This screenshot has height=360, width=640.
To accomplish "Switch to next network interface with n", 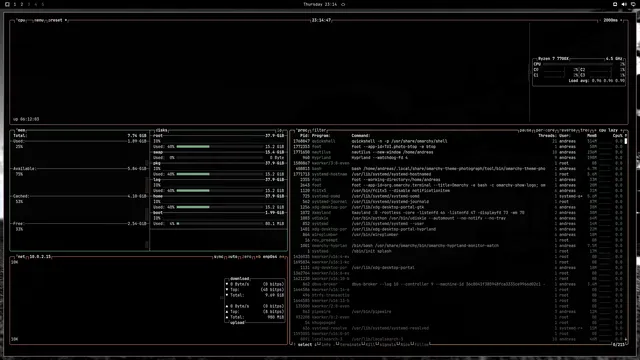I will pos(282,257).
